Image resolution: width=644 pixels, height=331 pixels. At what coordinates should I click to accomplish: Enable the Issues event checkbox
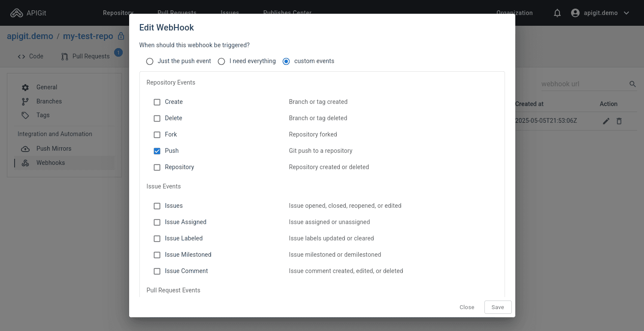coord(157,206)
